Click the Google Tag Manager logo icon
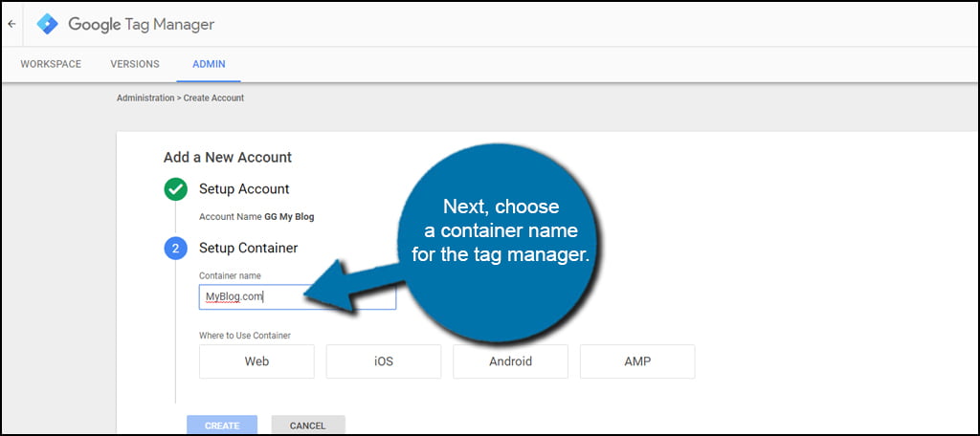980x436 pixels. tap(47, 24)
